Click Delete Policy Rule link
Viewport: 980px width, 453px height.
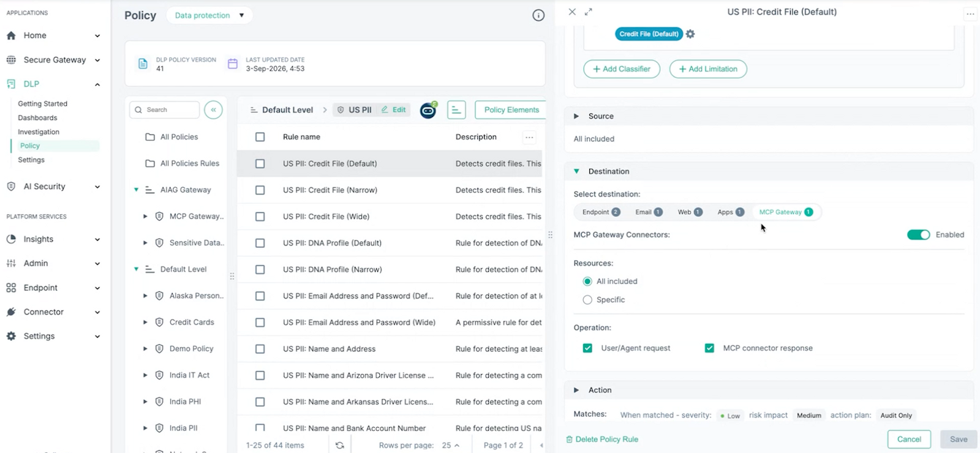tap(602, 440)
